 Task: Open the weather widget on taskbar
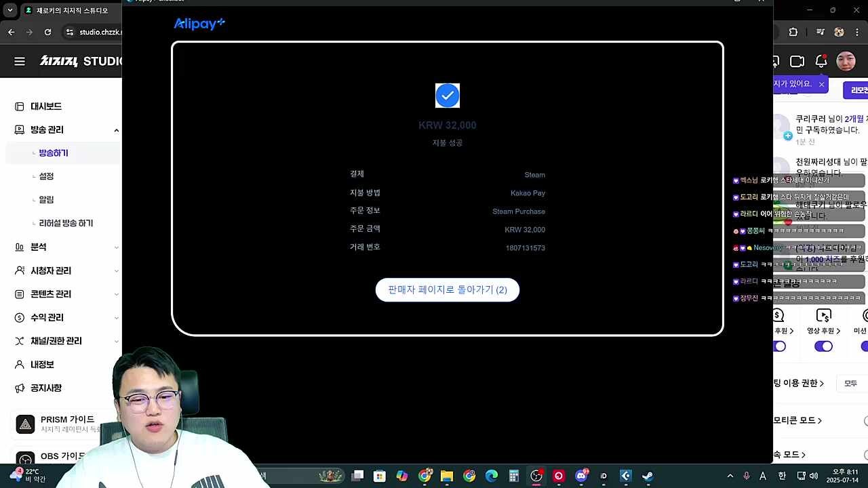28,475
